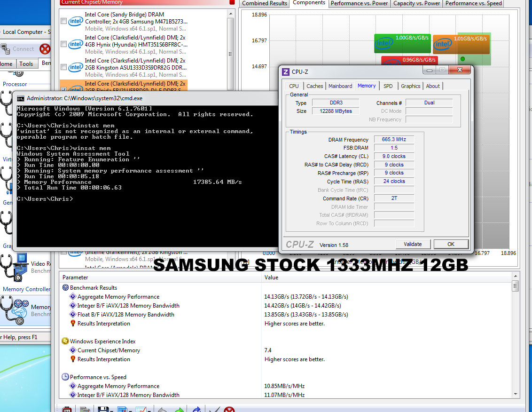The image size is (532, 412).
Task: Click the red cancel icon in bottom toolbar
Action: coord(229,409)
